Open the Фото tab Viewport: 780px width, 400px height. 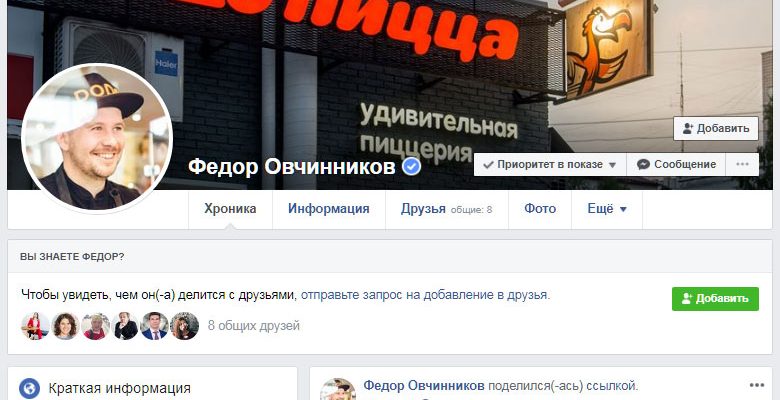pos(540,209)
